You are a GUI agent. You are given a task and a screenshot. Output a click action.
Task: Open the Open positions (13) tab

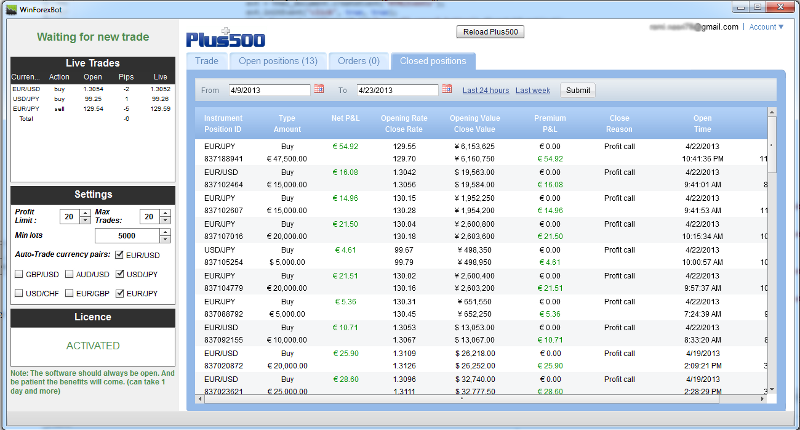278,61
